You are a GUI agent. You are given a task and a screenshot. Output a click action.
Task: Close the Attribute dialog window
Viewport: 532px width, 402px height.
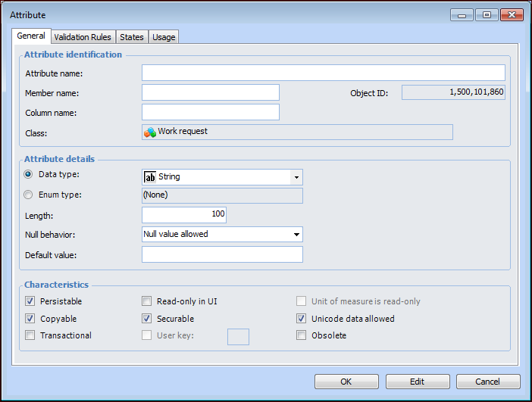[x=512, y=15]
